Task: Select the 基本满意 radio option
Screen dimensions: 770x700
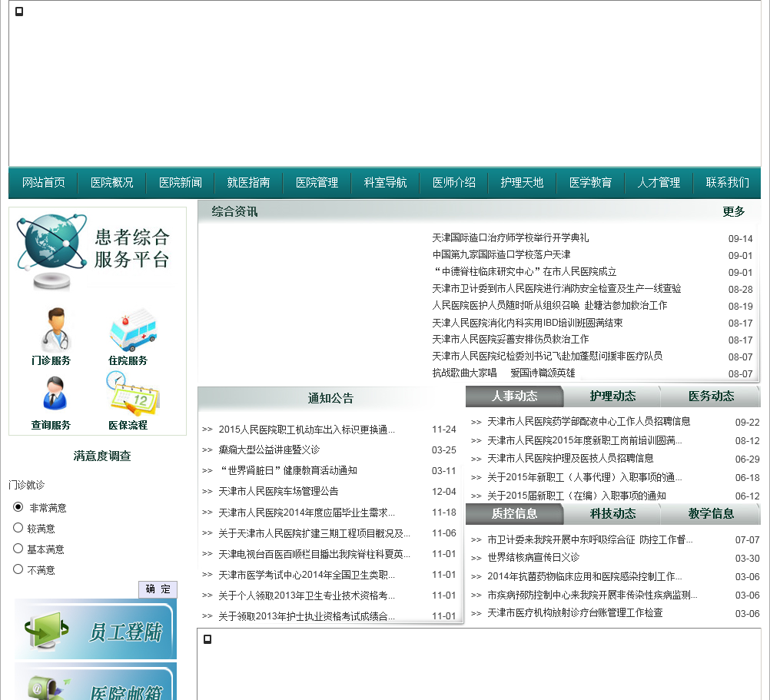Action: point(18,549)
